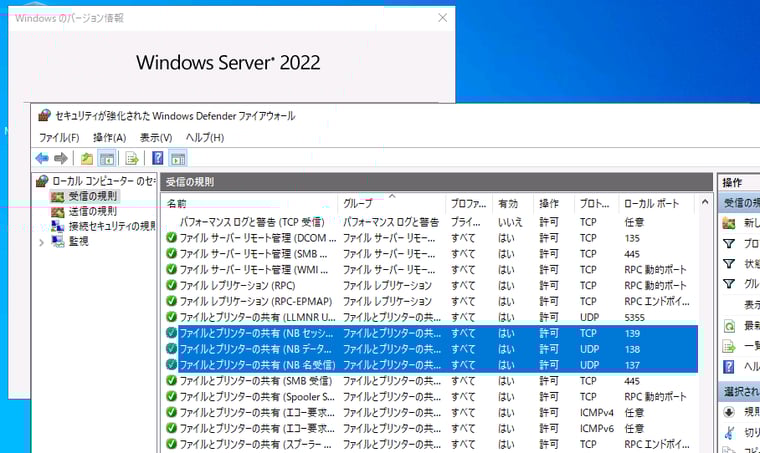Click the export list icon in the action pane
This screenshot has height=453, width=760.
(729, 346)
